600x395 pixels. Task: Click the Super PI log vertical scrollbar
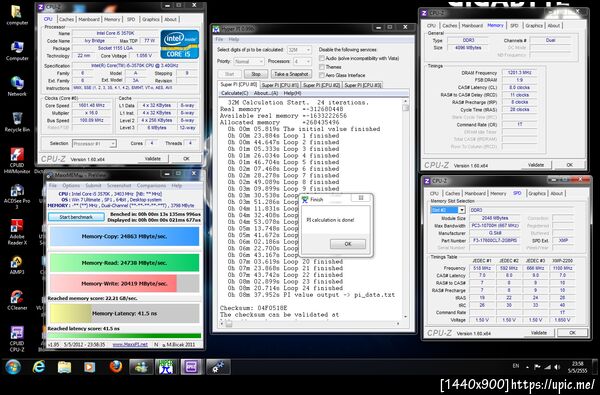pos(406,209)
